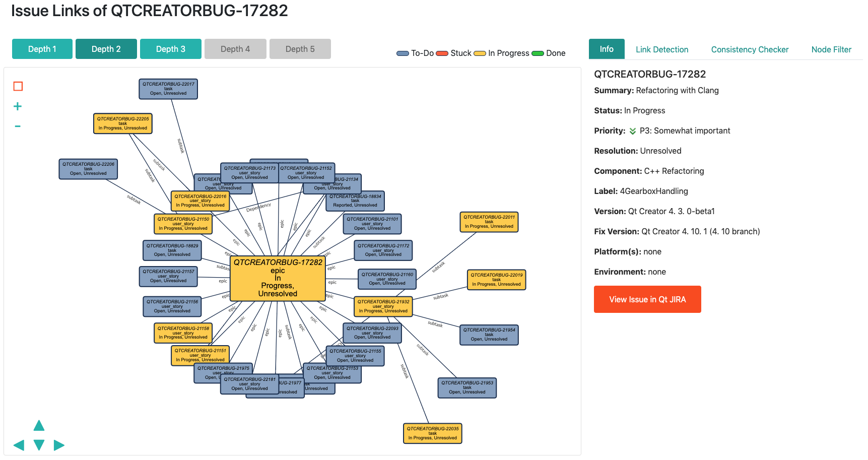Screen dimensions: 868x460
Task: Select node QTCREATORBUG-18834
Action: 355,201
